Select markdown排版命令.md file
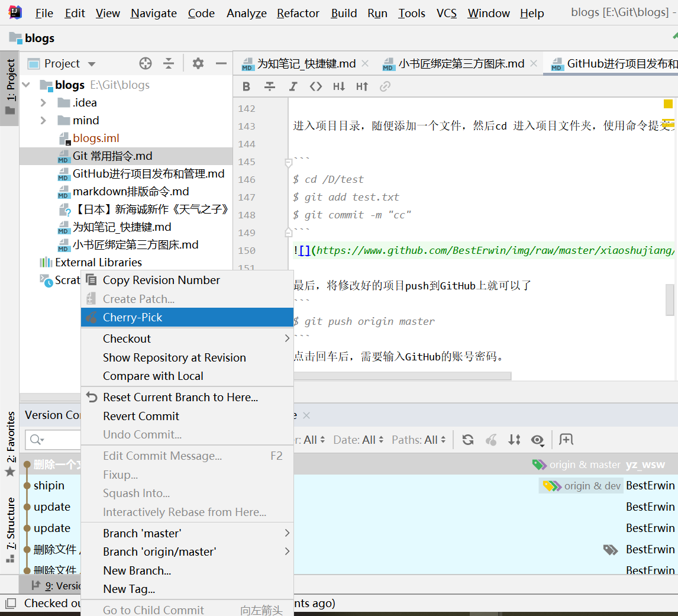The width and height of the screenshot is (678, 616). [131, 192]
